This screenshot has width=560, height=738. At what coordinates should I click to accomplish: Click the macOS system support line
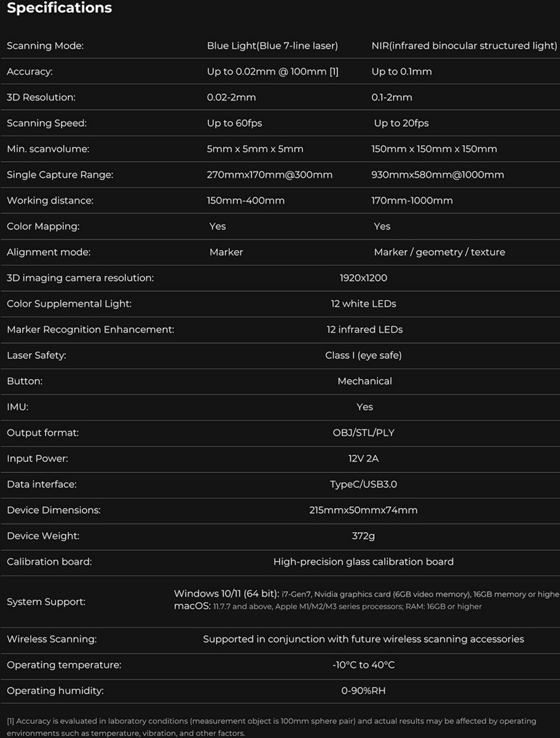click(x=328, y=607)
